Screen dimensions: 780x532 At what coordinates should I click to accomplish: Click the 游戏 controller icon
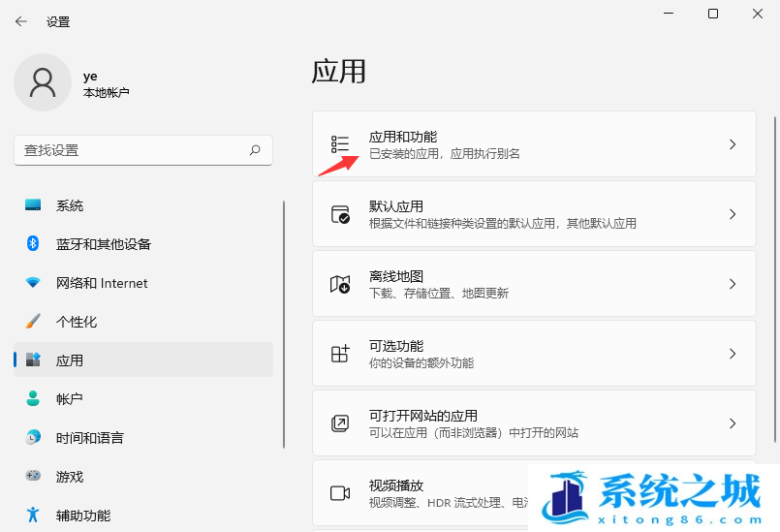[x=33, y=476]
